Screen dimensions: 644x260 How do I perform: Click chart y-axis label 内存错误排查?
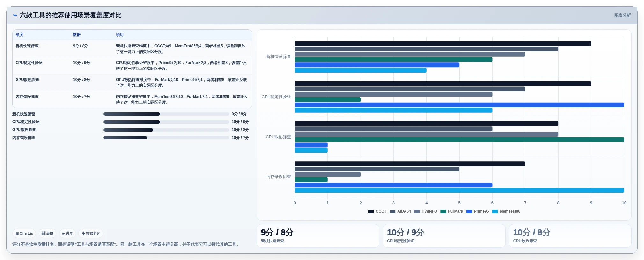click(279, 177)
